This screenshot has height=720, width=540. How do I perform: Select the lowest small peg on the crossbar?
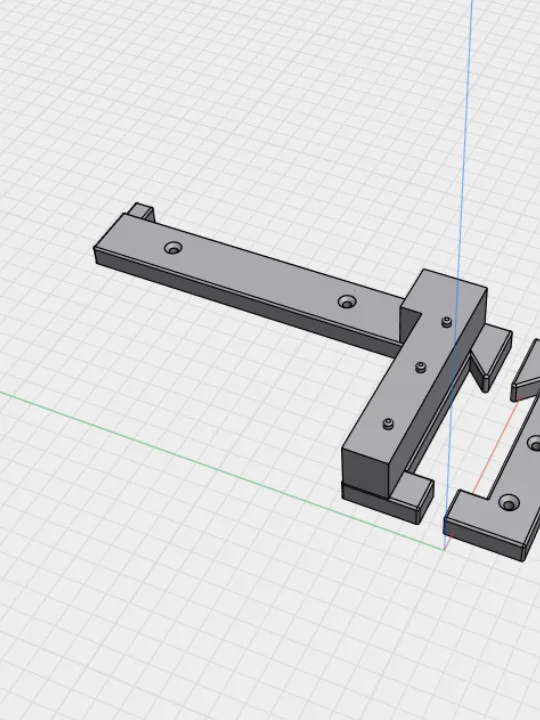[x=388, y=424]
